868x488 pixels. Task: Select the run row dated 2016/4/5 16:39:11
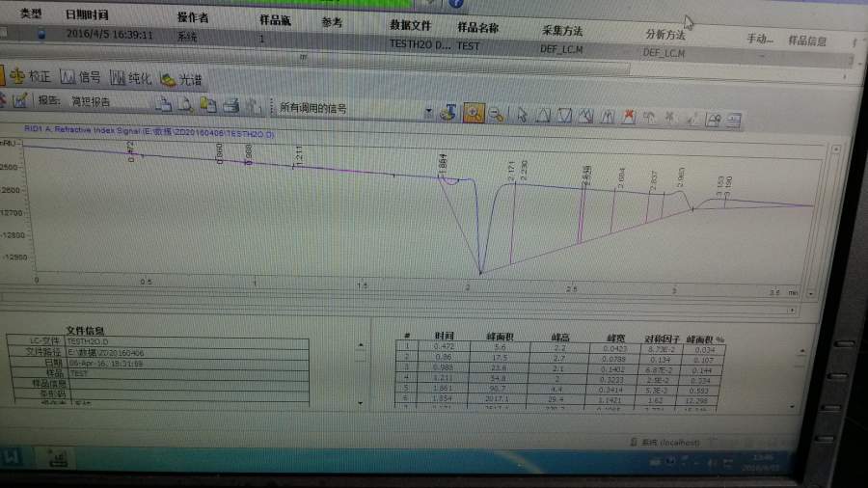click(426, 43)
